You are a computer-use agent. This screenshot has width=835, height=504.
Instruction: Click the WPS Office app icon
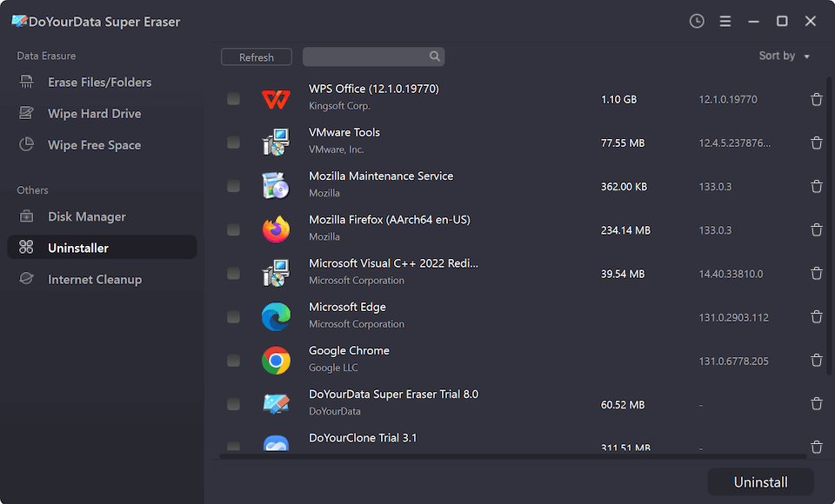pyautogui.click(x=276, y=100)
